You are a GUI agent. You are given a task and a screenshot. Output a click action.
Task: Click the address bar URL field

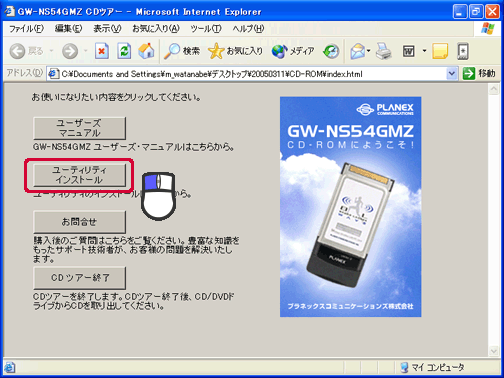253,74
